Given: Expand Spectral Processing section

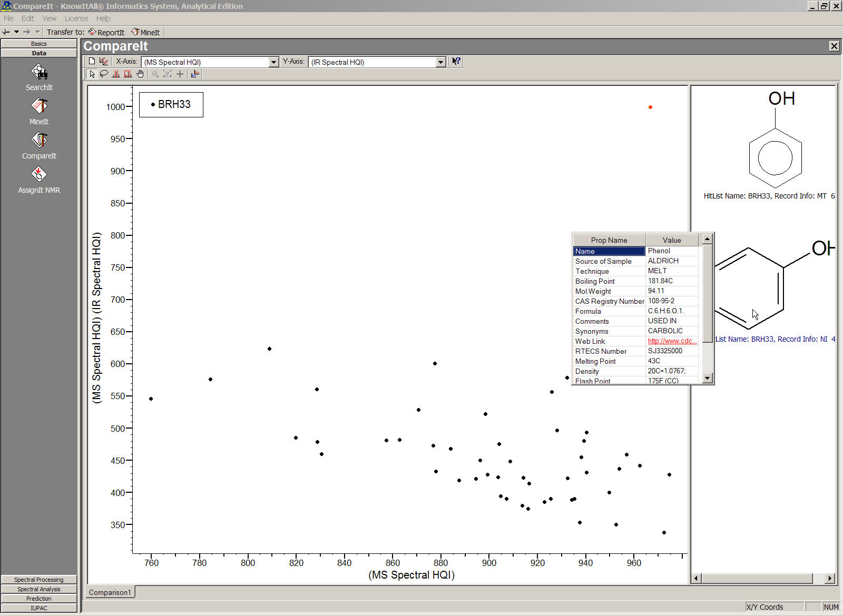Looking at the screenshot, I should coord(39,580).
